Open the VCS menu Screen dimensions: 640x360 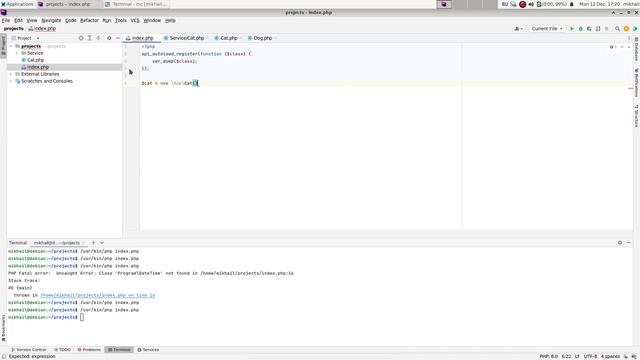135,20
